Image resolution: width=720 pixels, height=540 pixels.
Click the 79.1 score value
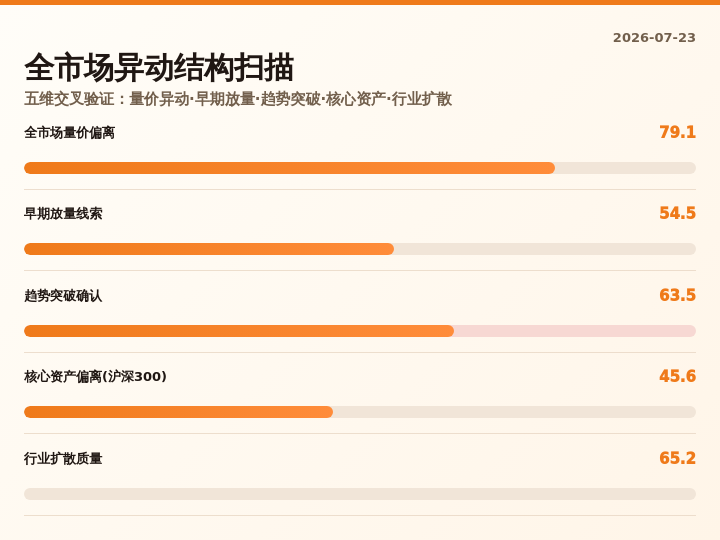tap(677, 132)
